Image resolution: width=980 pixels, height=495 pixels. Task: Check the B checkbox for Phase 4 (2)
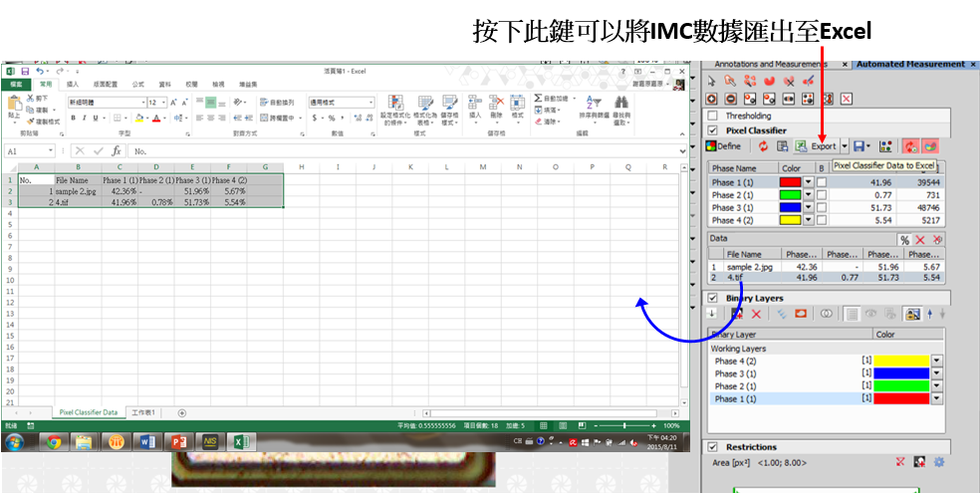[x=822, y=220]
